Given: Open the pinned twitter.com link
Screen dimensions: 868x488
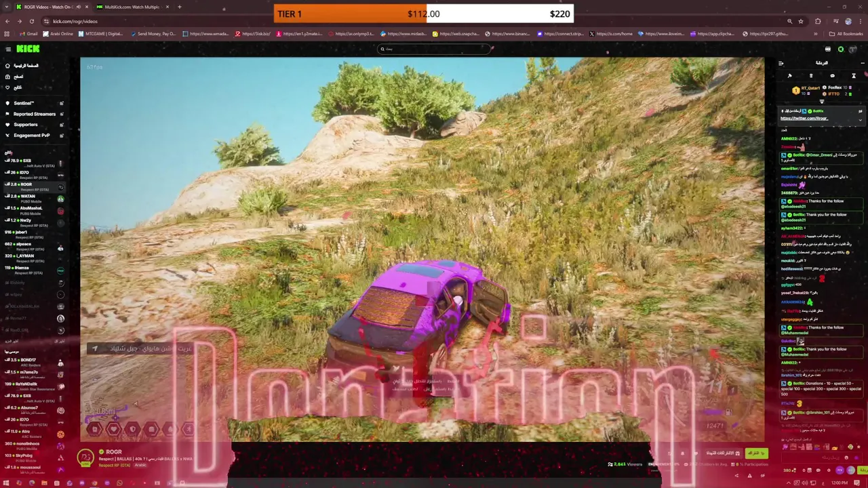Looking at the screenshot, I should pyautogui.click(x=804, y=119).
